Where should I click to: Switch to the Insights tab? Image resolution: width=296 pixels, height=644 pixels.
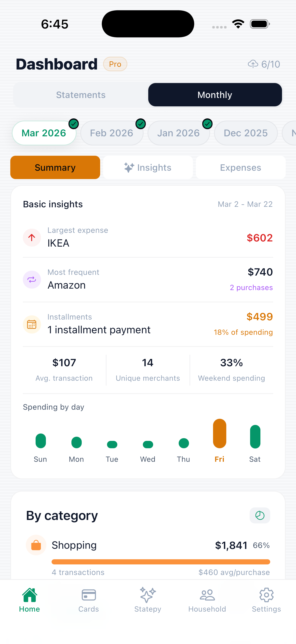point(148,168)
